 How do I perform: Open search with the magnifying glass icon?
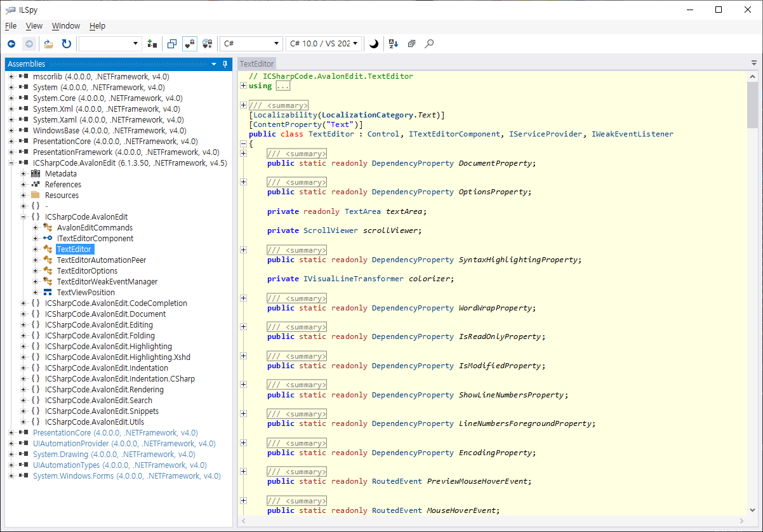(430, 44)
